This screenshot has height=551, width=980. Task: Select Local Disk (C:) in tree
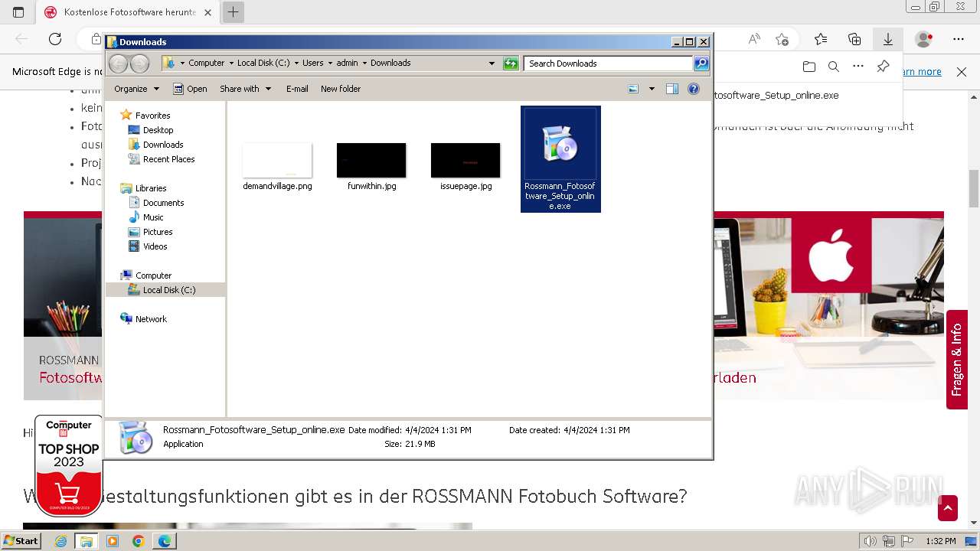click(x=165, y=290)
